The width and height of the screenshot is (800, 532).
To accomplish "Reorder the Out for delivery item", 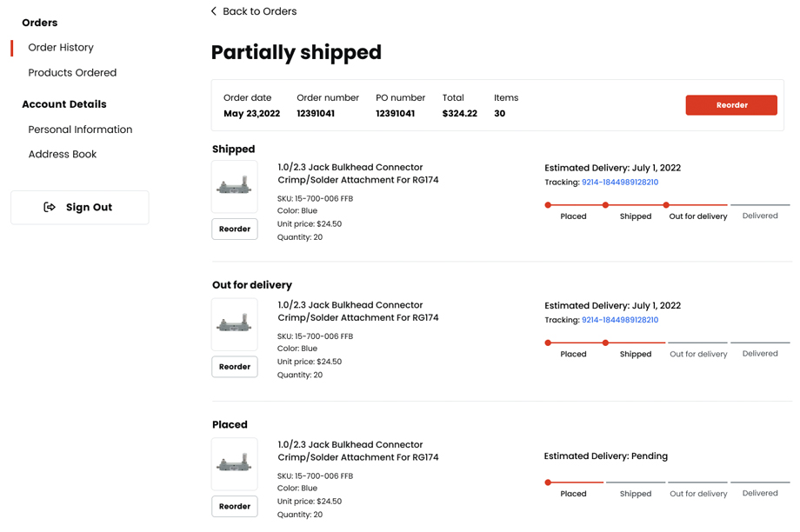I will coord(235,367).
